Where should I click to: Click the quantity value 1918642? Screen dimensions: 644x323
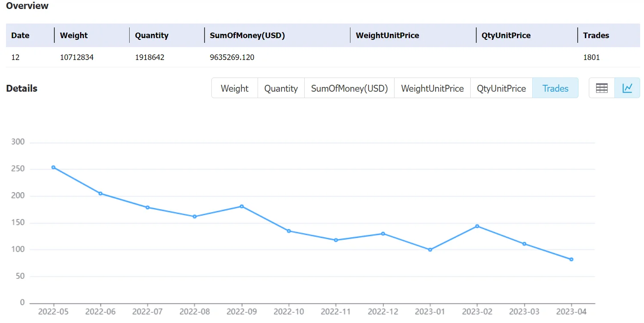point(149,57)
